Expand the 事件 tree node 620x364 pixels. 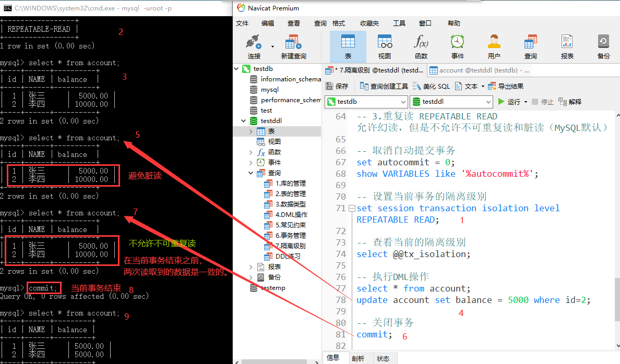[x=251, y=162]
